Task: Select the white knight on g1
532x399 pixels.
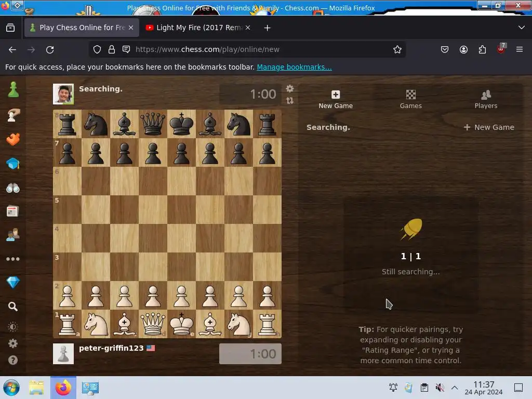Action: tap(238, 324)
